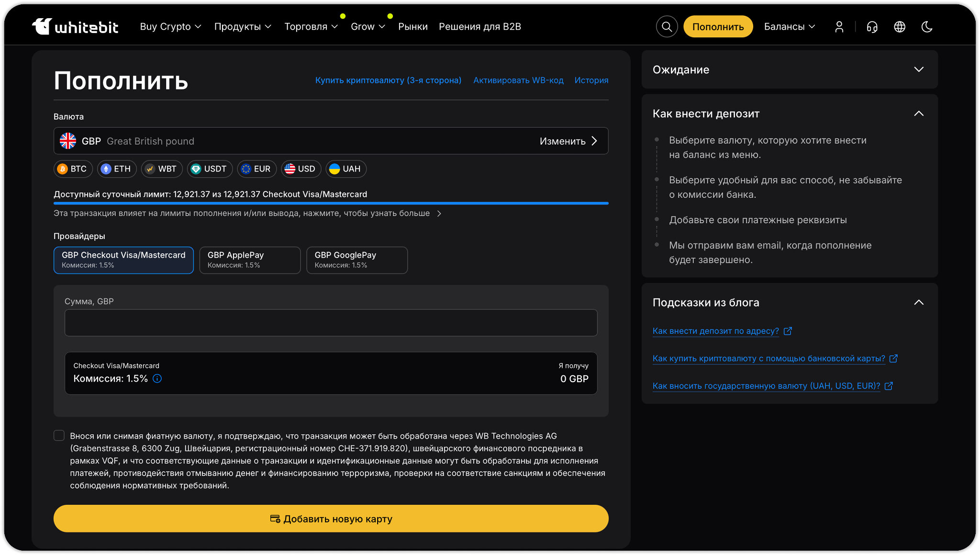
Task: Choose GBP GooglePay provider
Action: point(357,260)
